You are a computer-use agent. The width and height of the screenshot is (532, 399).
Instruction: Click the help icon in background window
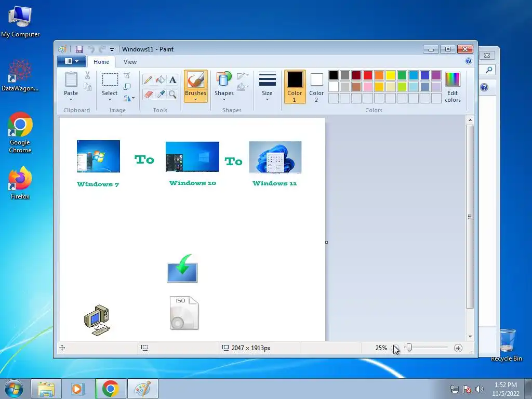coord(484,87)
